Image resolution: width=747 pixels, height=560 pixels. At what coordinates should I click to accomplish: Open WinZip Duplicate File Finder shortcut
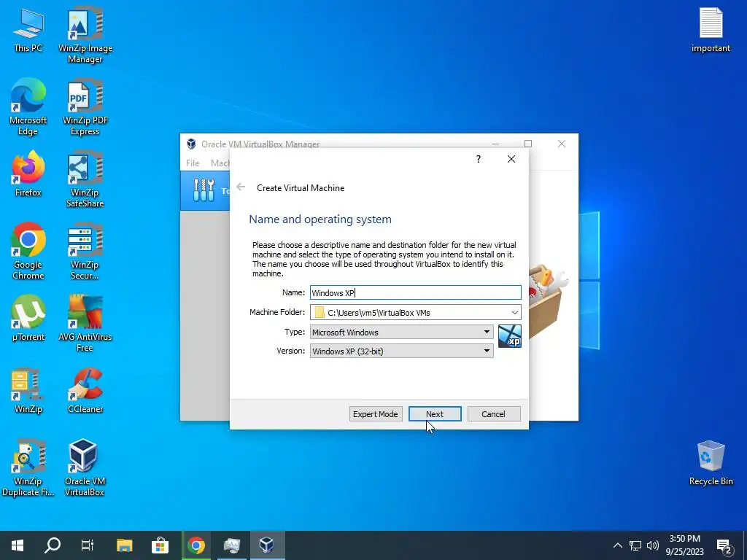pos(28,468)
